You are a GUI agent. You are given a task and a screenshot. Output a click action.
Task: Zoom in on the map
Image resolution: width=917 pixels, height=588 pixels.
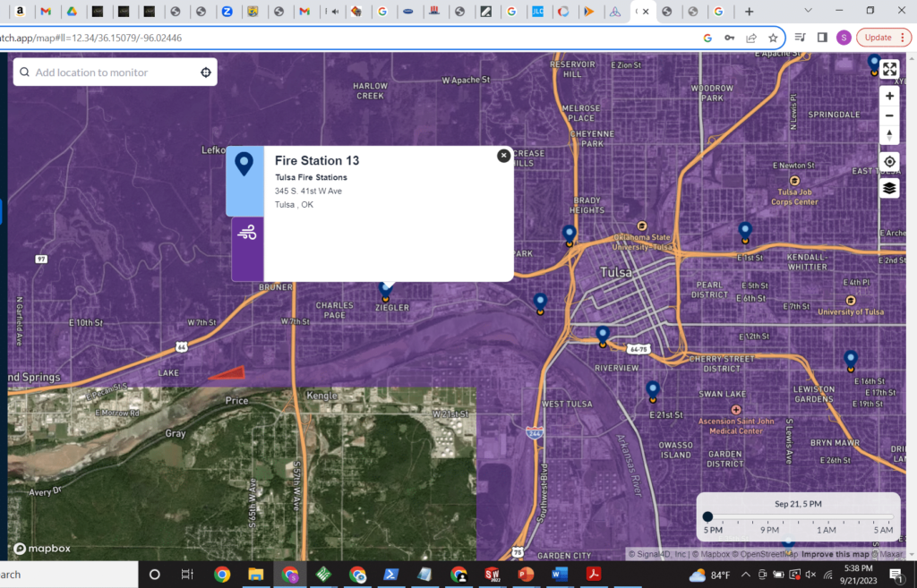[889, 96]
